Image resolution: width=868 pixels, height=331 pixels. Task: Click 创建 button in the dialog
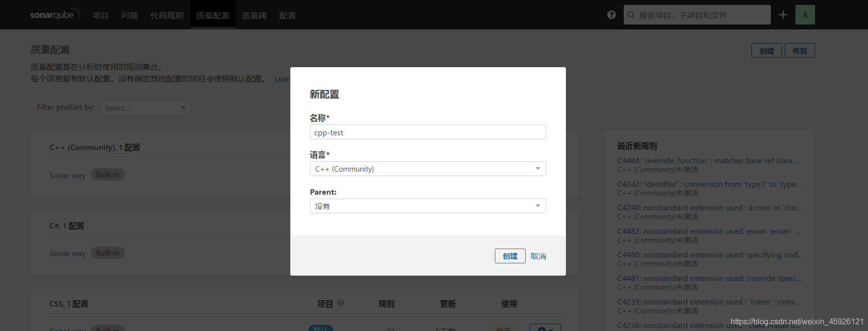(x=510, y=256)
